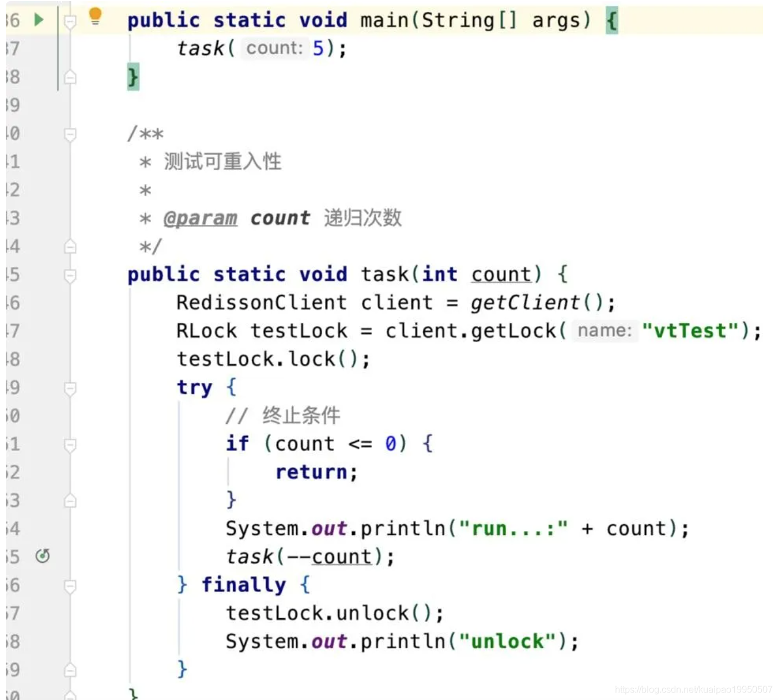Select the underlined count variable in task(--count)
Screen dimensions: 778x700
tap(341, 556)
